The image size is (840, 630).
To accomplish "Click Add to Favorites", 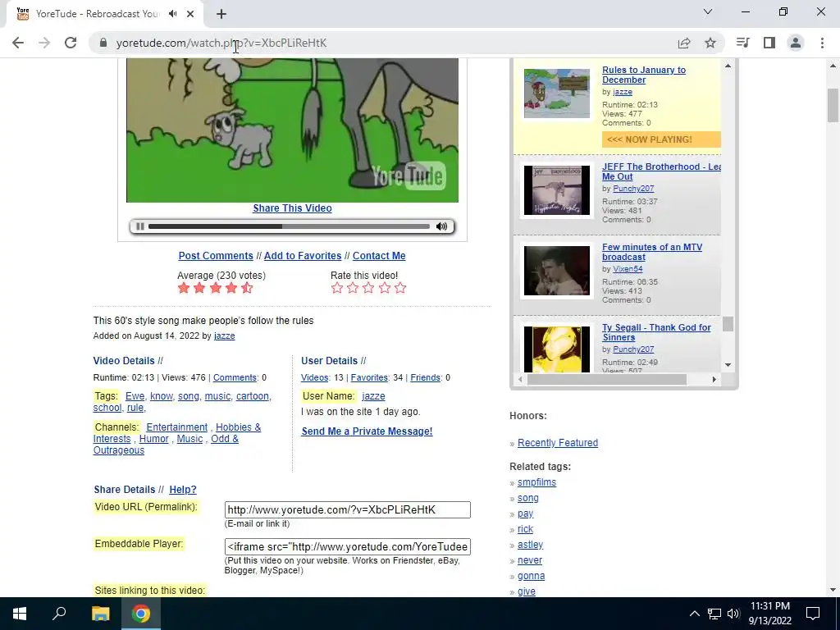I will pyautogui.click(x=303, y=256).
